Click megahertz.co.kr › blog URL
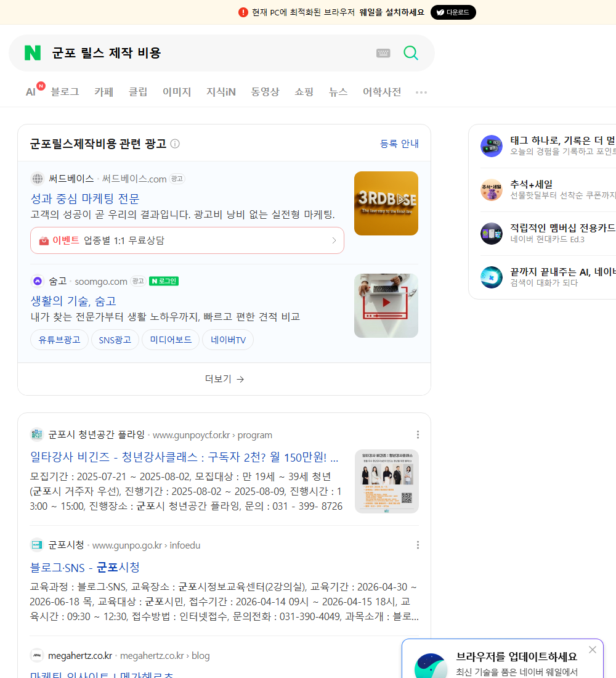 [x=164, y=656]
